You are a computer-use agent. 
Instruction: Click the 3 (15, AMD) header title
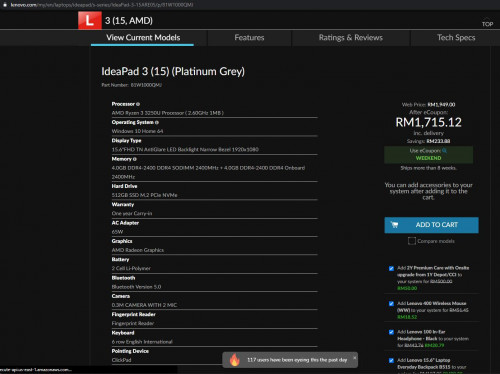(129, 21)
